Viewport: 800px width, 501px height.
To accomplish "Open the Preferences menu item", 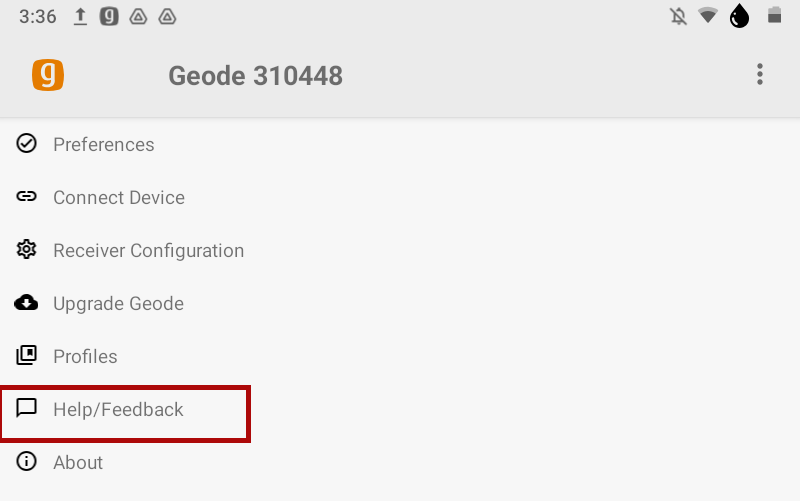I will (104, 145).
